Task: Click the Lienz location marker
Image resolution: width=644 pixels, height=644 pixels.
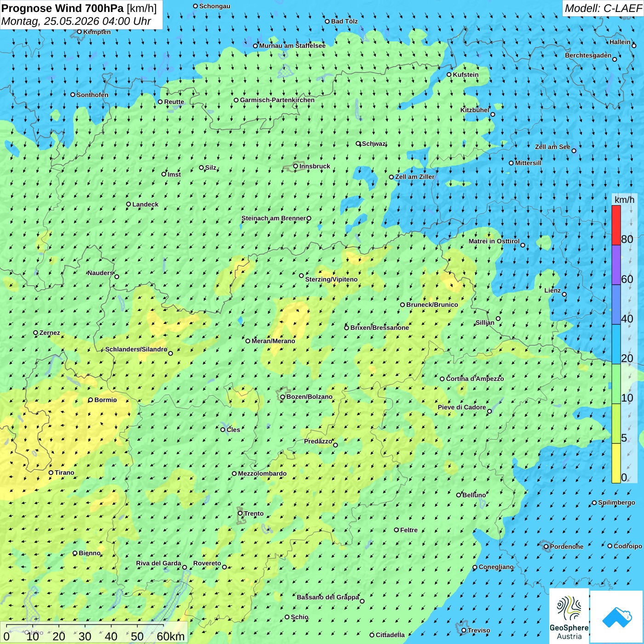Action: pos(564,294)
